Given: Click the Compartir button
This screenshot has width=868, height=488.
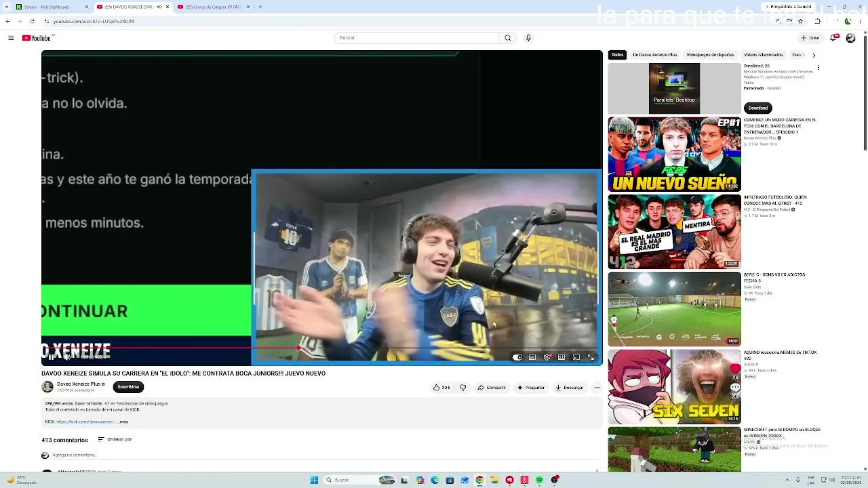Looking at the screenshot, I should click(x=492, y=388).
